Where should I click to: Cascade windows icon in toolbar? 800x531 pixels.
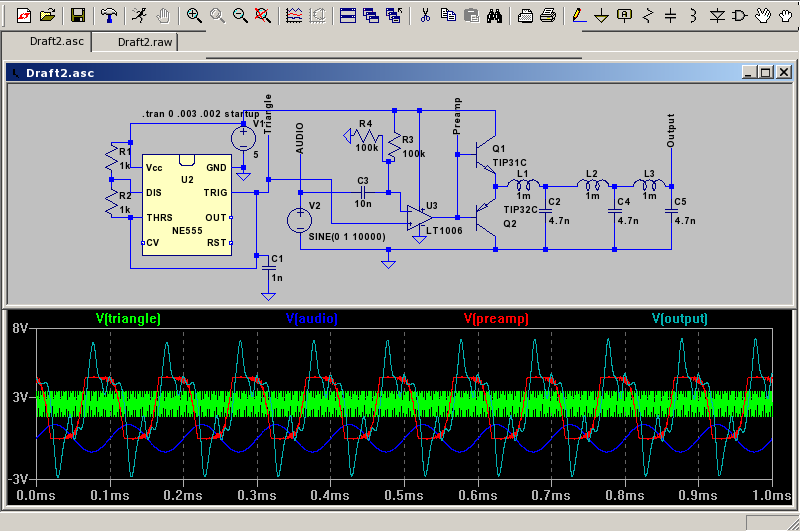(x=370, y=16)
